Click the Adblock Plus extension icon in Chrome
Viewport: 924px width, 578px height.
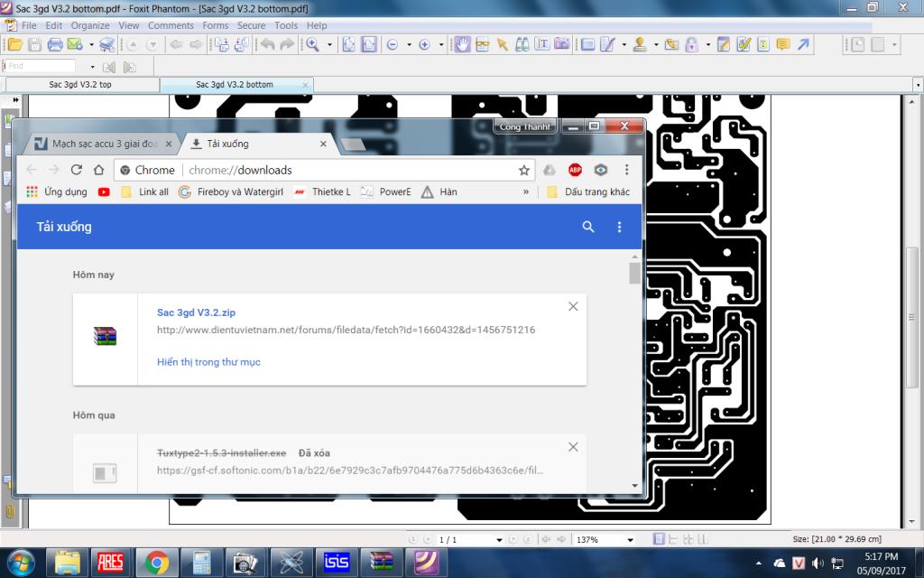pyautogui.click(x=575, y=170)
